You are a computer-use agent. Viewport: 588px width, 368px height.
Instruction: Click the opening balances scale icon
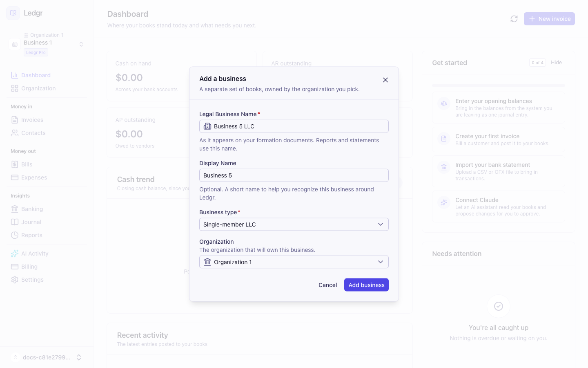pos(444,103)
